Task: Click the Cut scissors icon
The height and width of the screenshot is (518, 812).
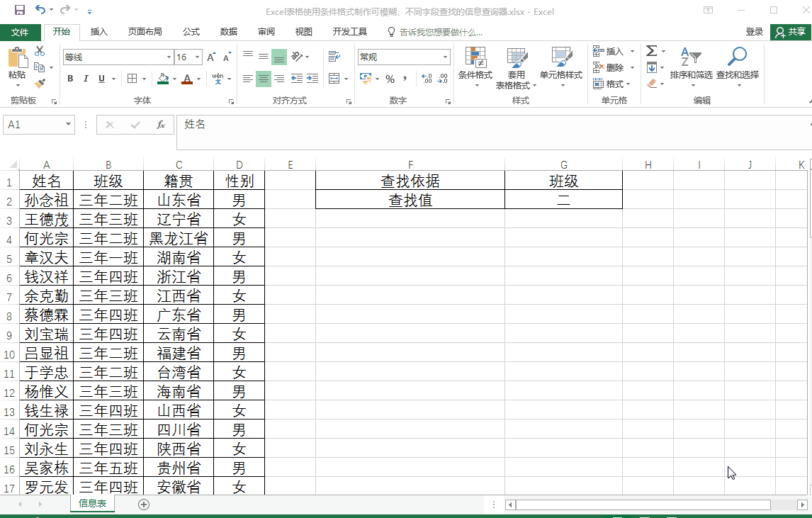Action: (40, 51)
